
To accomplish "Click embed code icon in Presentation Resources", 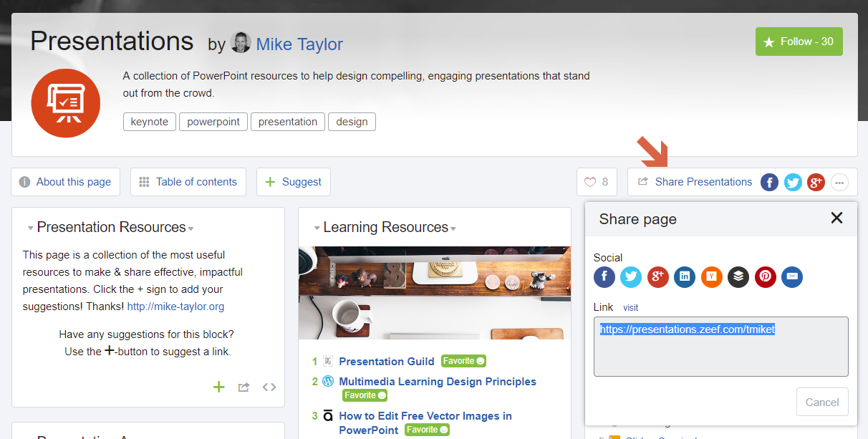I will pos(269,387).
